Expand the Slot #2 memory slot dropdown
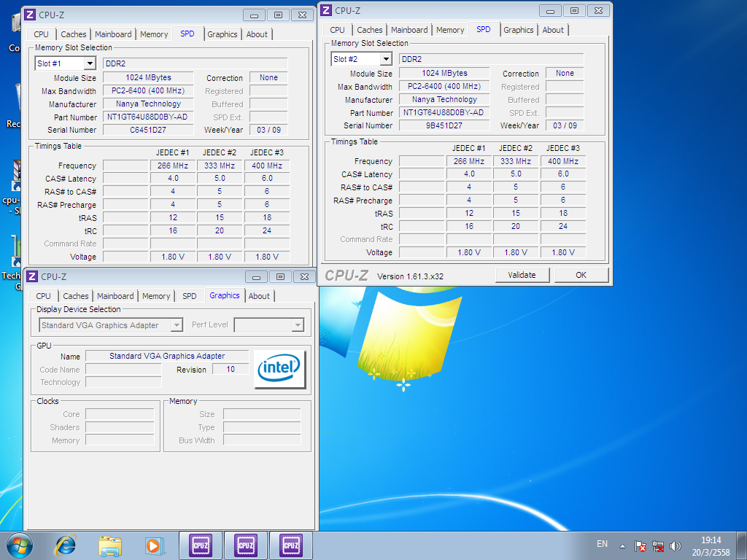The height and width of the screenshot is (560, 747). click(x=386, y=59)
